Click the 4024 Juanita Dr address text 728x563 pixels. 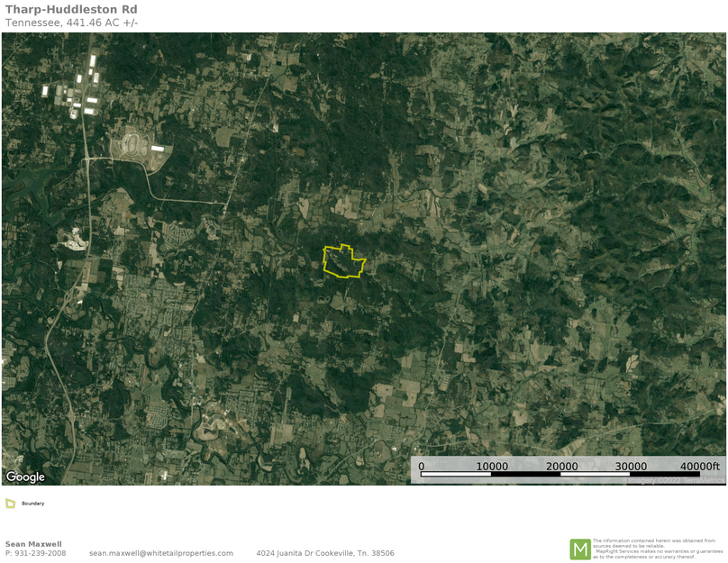click(324, 553)
